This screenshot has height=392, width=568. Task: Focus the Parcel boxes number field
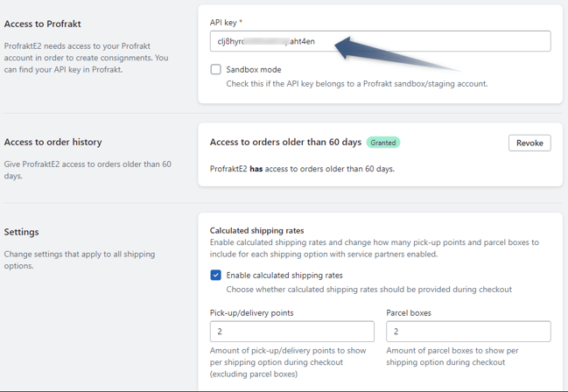point(468,331)
